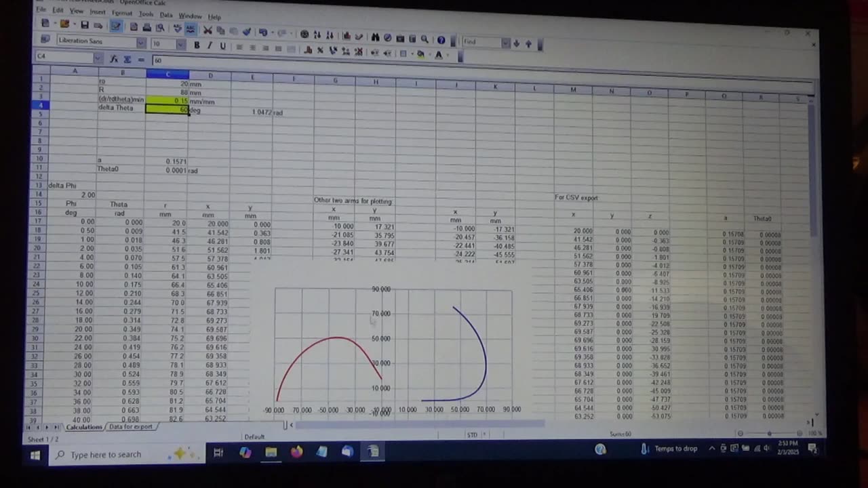Screen dimensions: 868x488
Task: Click the Zoom magnifier icon
Action: [x=425, y=39]
